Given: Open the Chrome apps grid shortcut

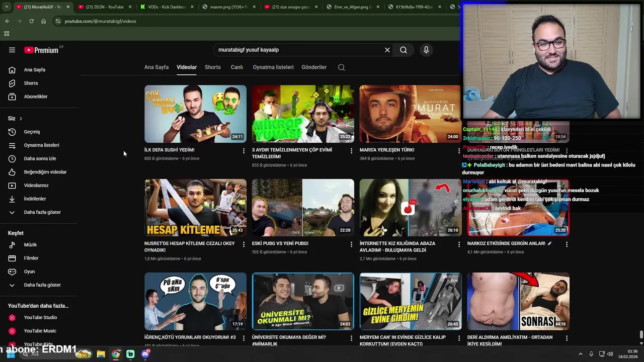Looking at the screenshot, I should 7,34.
